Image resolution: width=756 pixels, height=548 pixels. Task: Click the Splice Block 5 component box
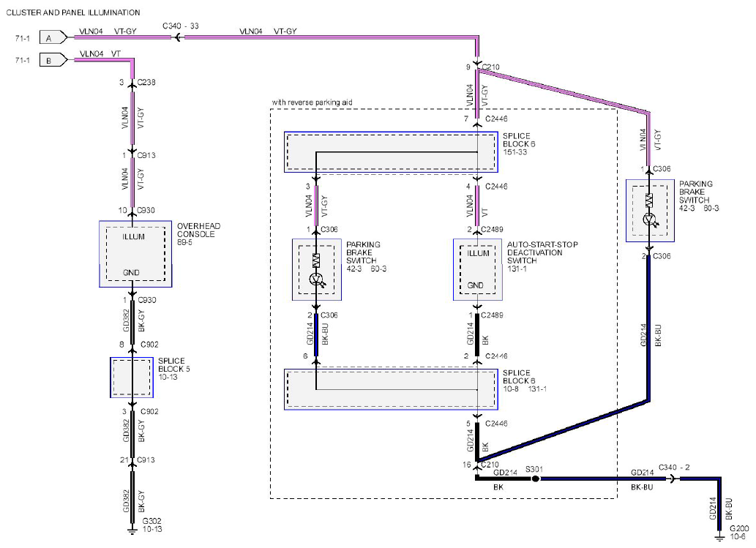coord(132,378)
